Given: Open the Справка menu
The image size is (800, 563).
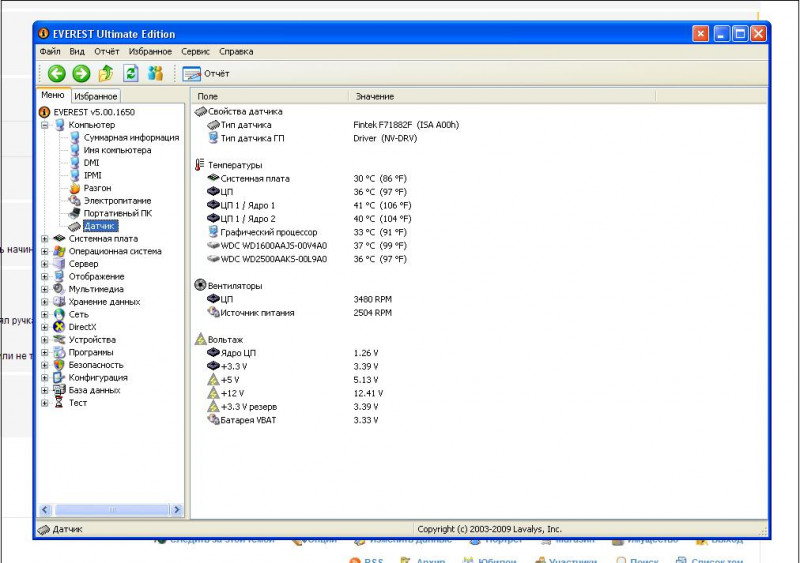Looking at the screenshot, I should pyautogui.click(x=236, y=52).
